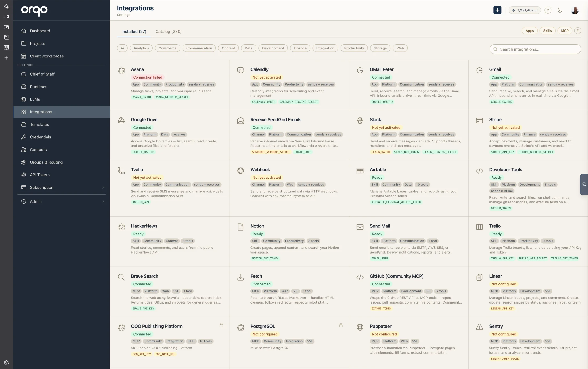Click the Twilio phone icon
Viewport: 588px width, 369px height.
tap(121, 170)
